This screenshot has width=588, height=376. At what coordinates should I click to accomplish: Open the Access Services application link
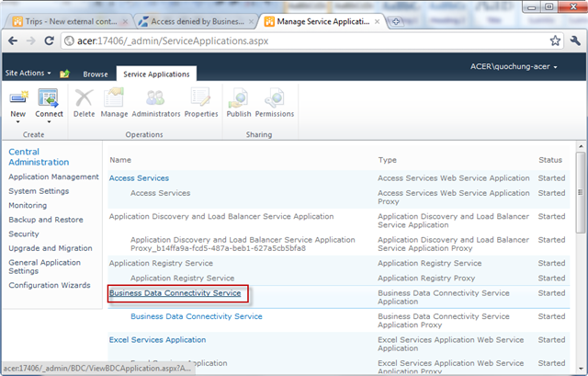coord(139,178)
